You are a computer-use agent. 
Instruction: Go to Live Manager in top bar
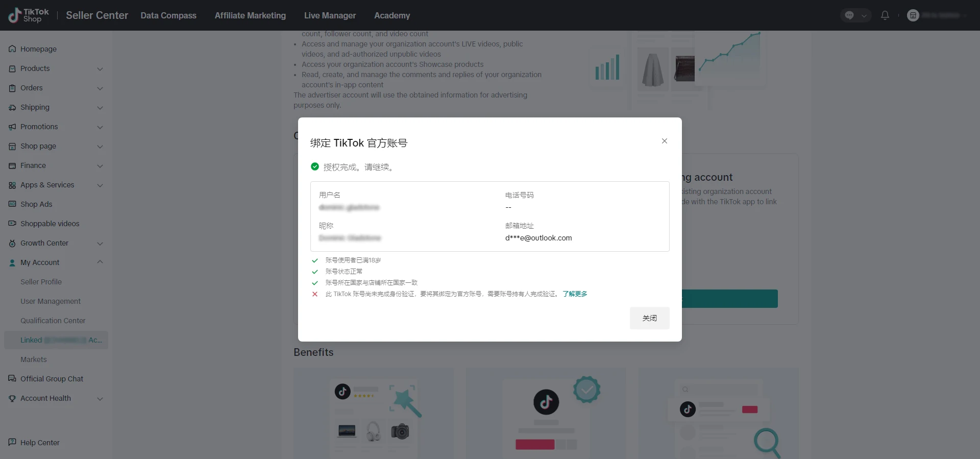click(x=330, y=15)
